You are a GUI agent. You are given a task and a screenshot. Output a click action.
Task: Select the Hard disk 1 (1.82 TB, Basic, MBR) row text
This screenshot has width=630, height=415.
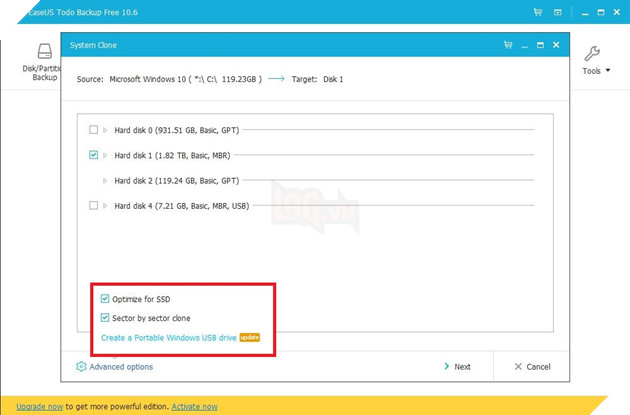[172, 155]
